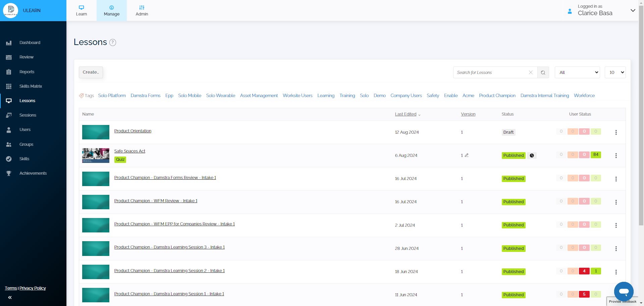Image resolution: width=644 pixels, height=306 pixels.
Task: Open the actions menu for Safe Spaces Act
Action: 616,156
